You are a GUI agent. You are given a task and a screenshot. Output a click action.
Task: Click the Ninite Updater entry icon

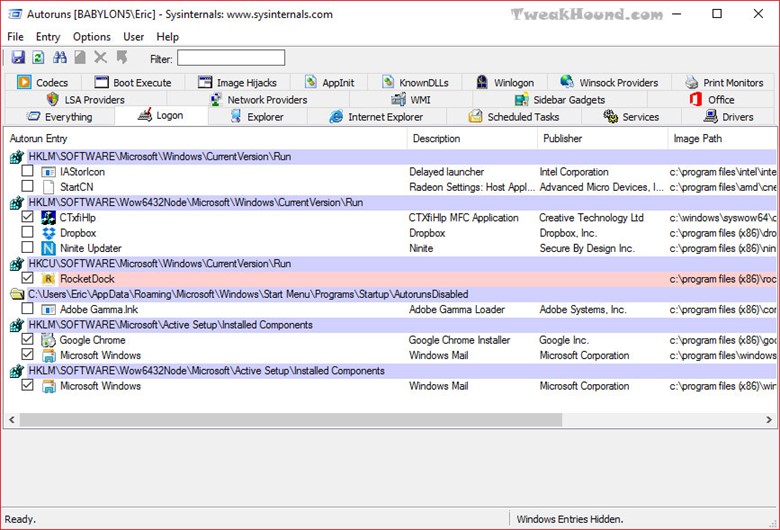click(x=48, y=248)
